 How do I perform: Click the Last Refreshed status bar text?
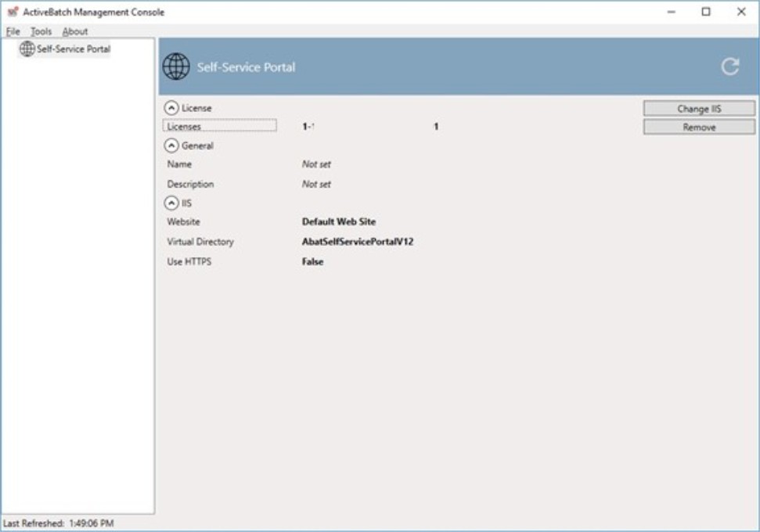[58, 523]
